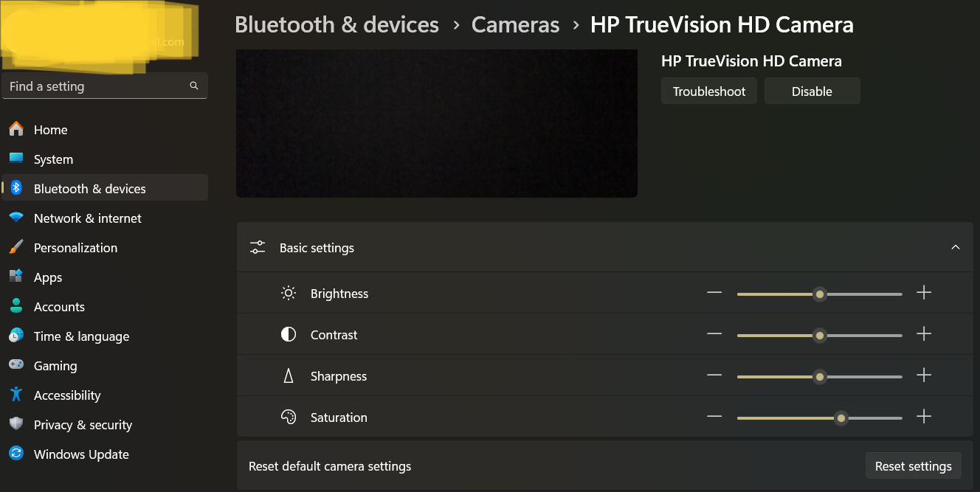The image size is (980, 492).
Task: Click the Reset default camera settings text
Action: tap(330, 466)
